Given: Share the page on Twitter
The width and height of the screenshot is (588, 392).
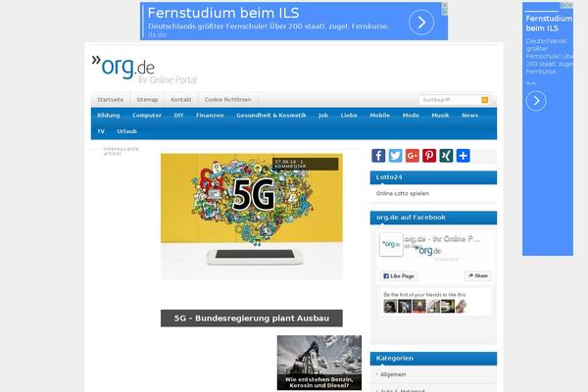Looking at the screenshot, I should click(395, 156).
